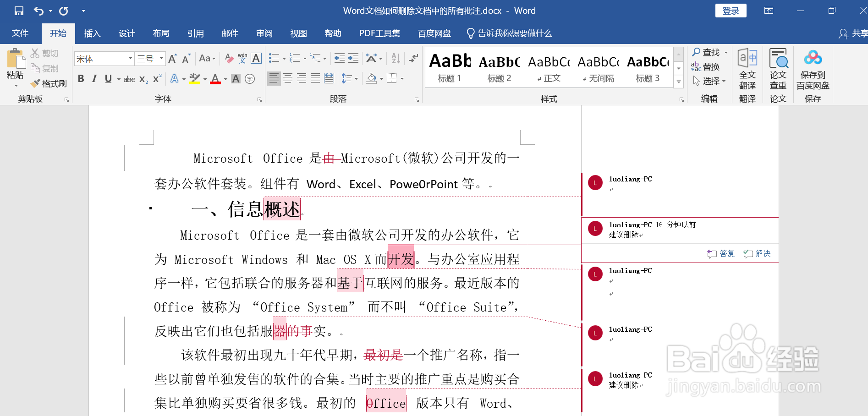The width and height of the screenshot is (868, 416).
Task: Click 告诉我你想要做什么 search box
Action: click(x=509, y=33)
